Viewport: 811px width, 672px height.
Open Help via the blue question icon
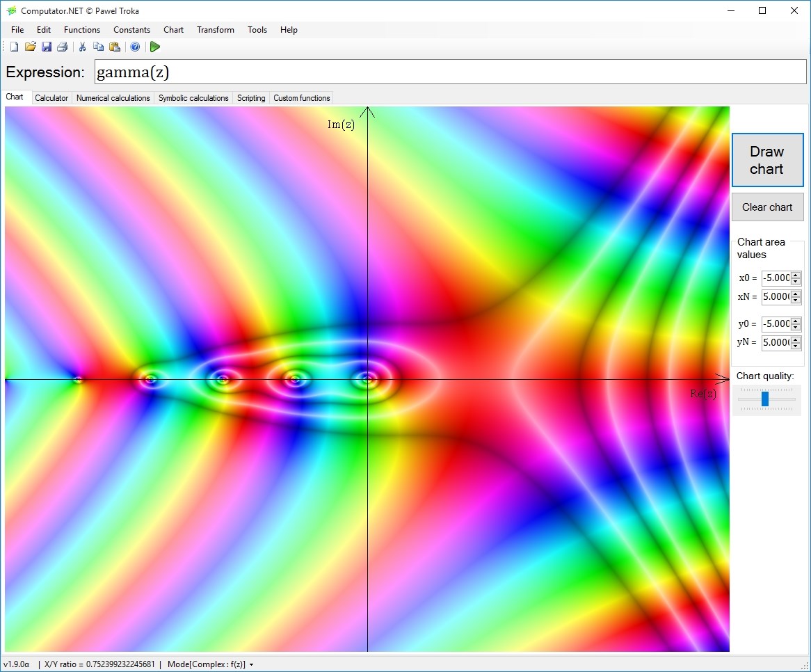(x=135, y=47)
